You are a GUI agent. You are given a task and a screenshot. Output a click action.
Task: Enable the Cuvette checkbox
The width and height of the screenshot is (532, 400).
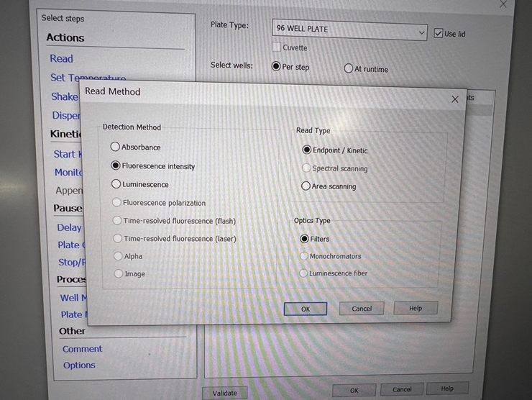(276, 47)
